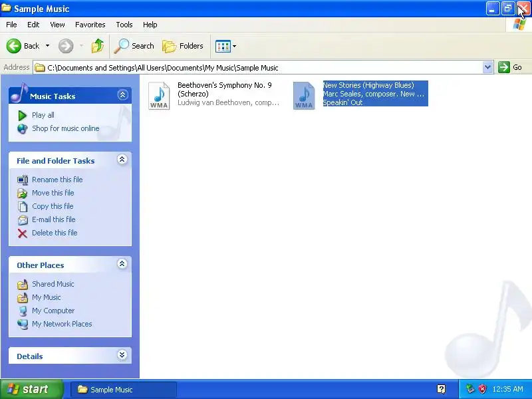The height and width of the screenshot is (399, 532).
Task: Click the Beethoven's Symphony No. 9 (Scherzo) title
Action: pos(225,89)
